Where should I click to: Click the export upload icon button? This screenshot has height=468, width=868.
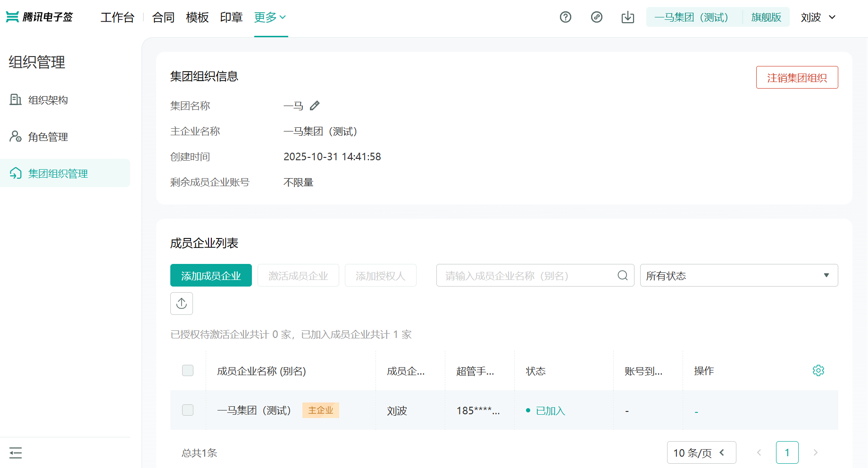(x=182, y=304)
